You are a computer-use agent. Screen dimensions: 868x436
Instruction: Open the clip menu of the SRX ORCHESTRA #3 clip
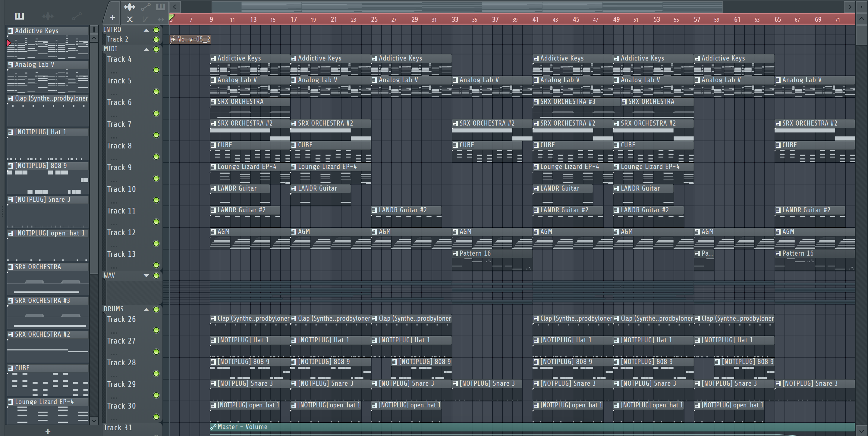pyautogui.click(x=536, y=102)
